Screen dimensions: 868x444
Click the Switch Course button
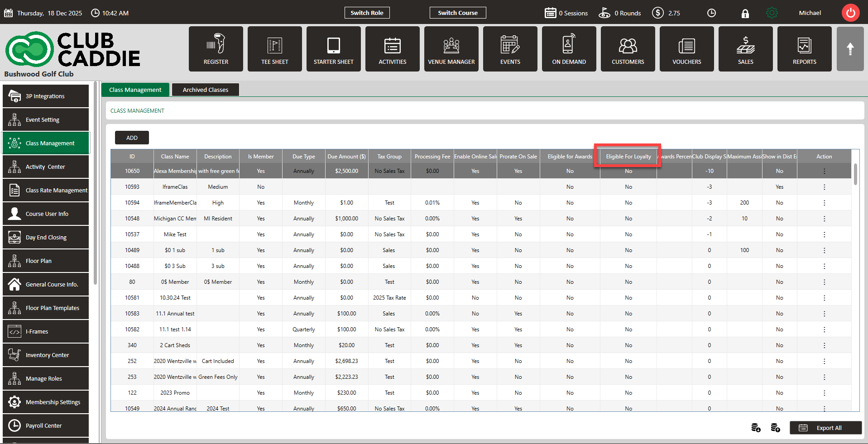(457, 13)
